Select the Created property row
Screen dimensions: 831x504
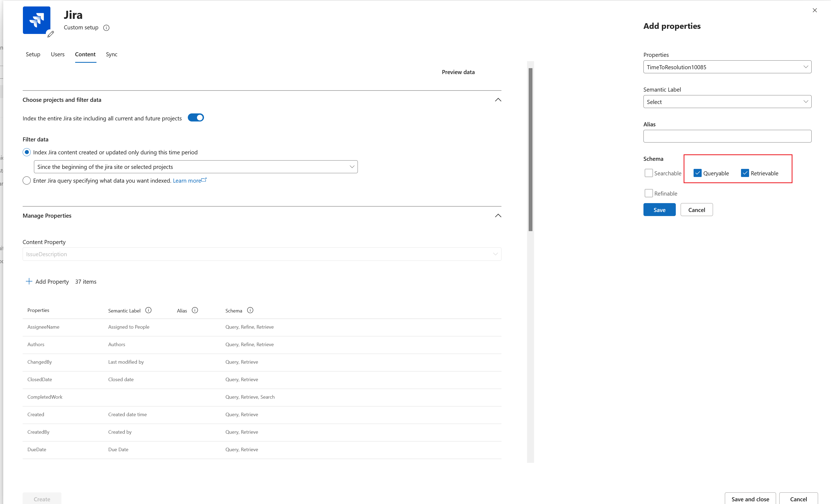click(262, 415)
